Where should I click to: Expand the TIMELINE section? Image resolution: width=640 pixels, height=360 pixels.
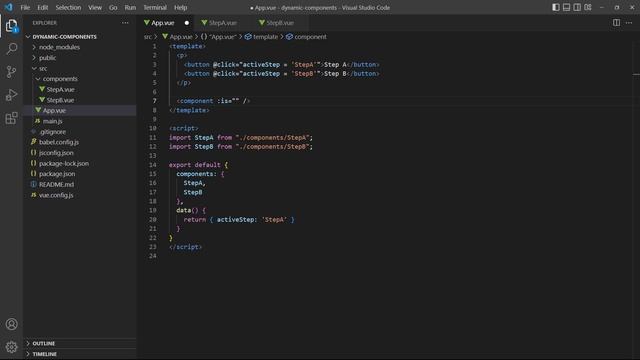click(x=80, y=354)
